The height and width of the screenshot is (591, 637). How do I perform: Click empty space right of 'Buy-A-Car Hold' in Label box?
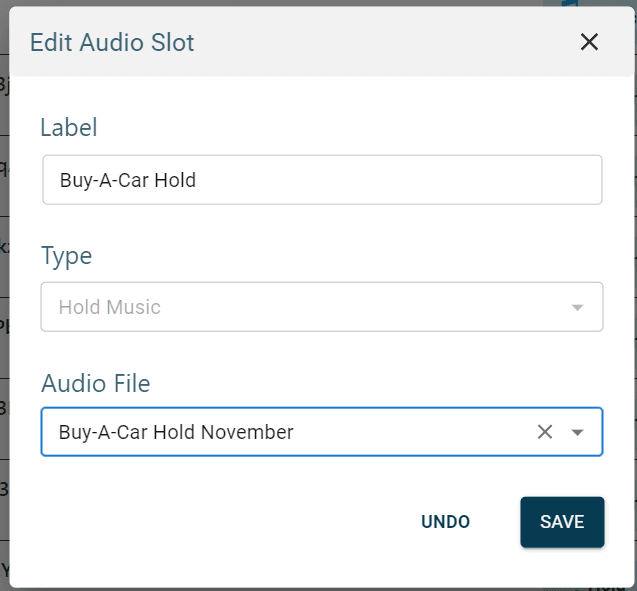tap(400, 180)
